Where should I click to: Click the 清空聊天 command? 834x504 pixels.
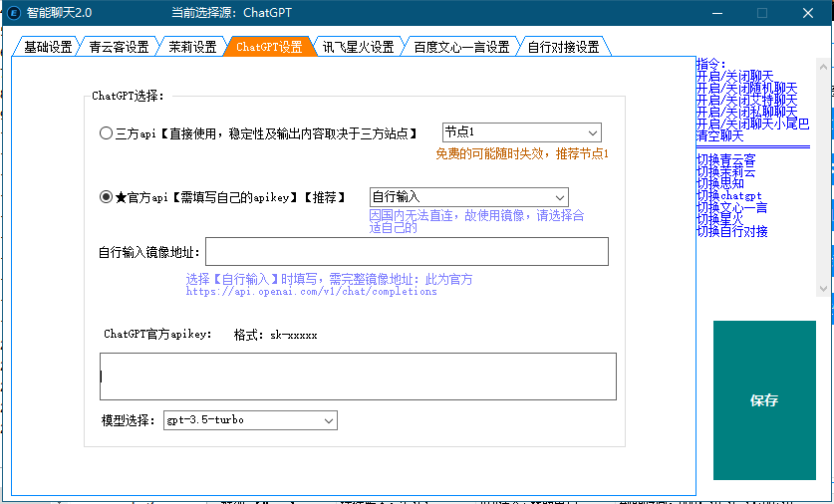pyautogui.click(x=719, y=135)
